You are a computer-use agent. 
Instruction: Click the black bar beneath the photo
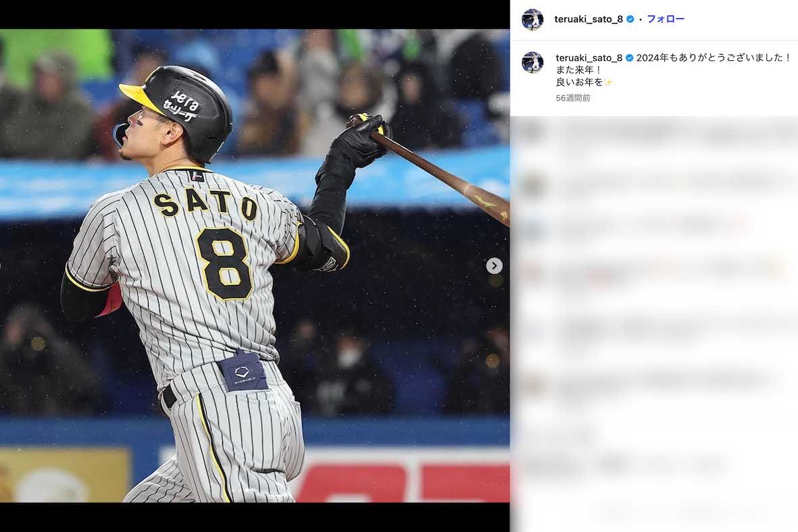pos(255,516)
